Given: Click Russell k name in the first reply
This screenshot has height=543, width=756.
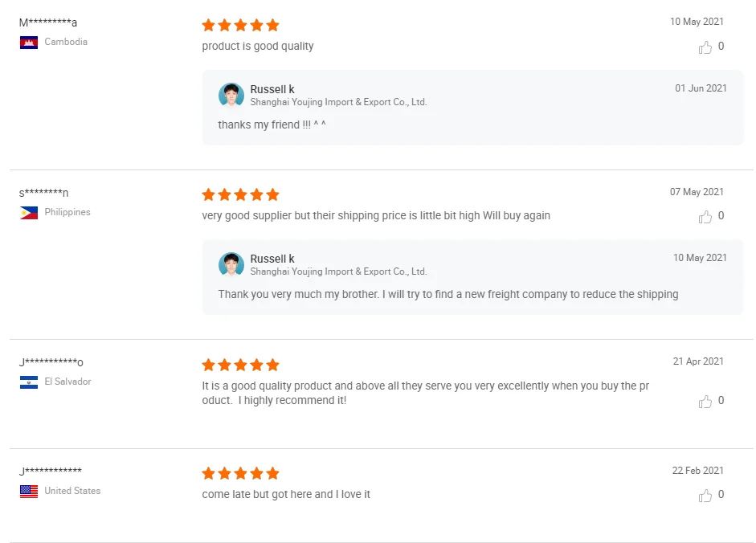Looking at the screenshot, I should pos(272,89).
